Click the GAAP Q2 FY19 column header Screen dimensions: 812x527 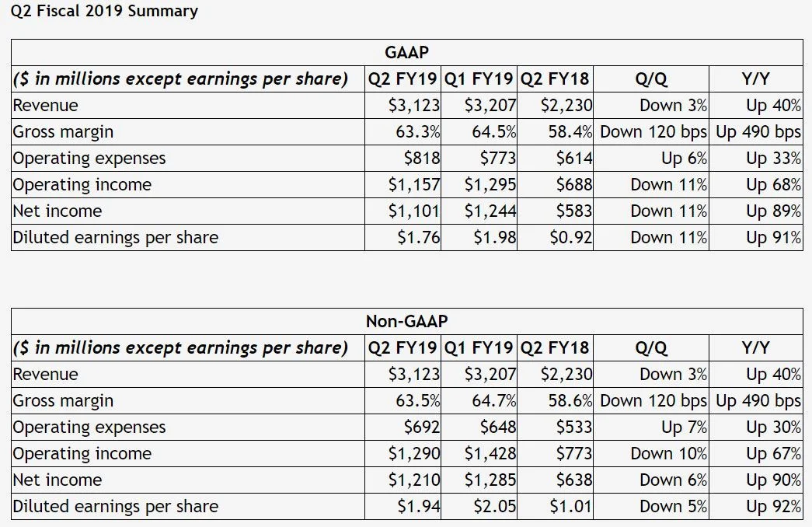[403, 79]
